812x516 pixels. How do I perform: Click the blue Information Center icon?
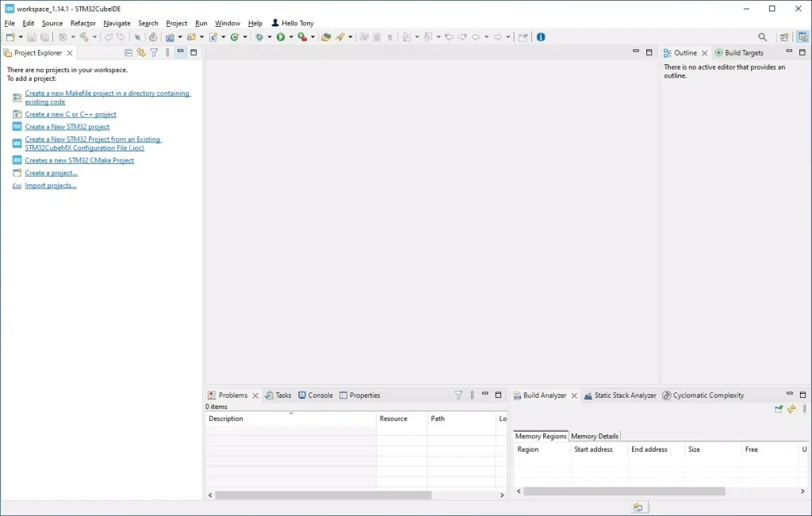[x=541, y=37]
